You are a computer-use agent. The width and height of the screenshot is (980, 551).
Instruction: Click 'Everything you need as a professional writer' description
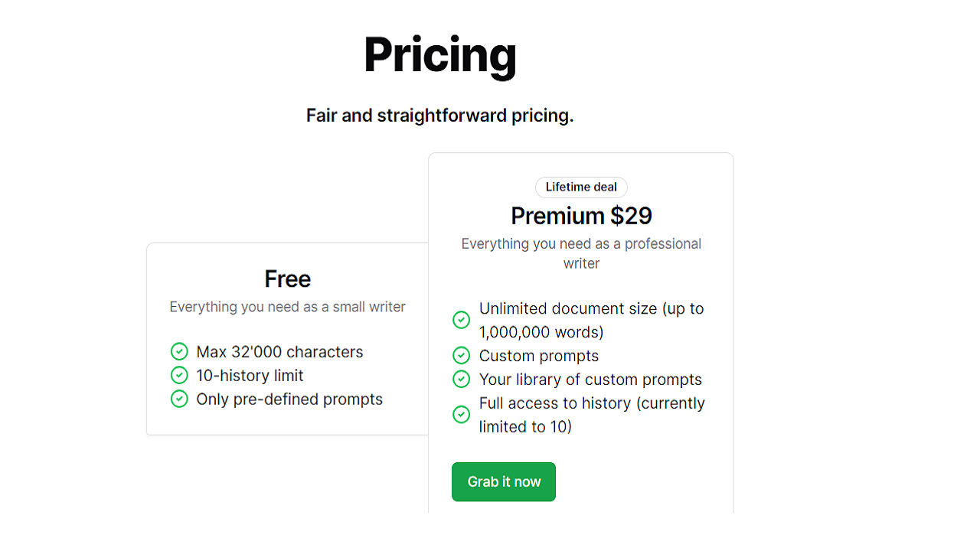click(581, 253)
